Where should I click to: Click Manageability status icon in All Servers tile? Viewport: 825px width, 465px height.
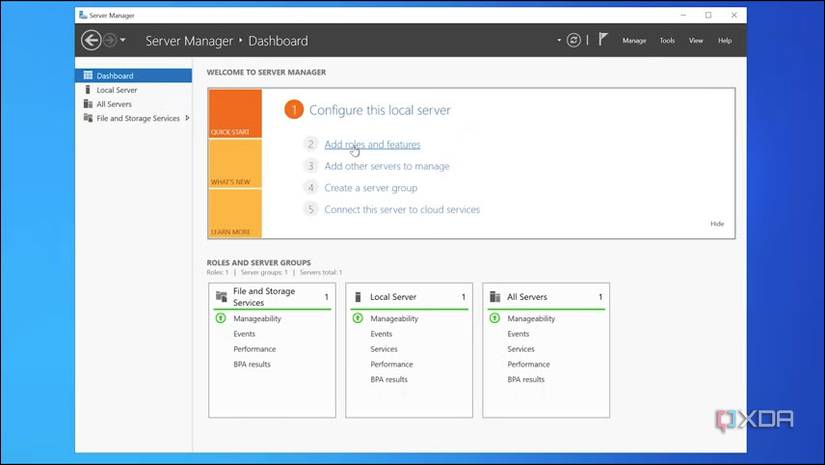click(495, 318)
